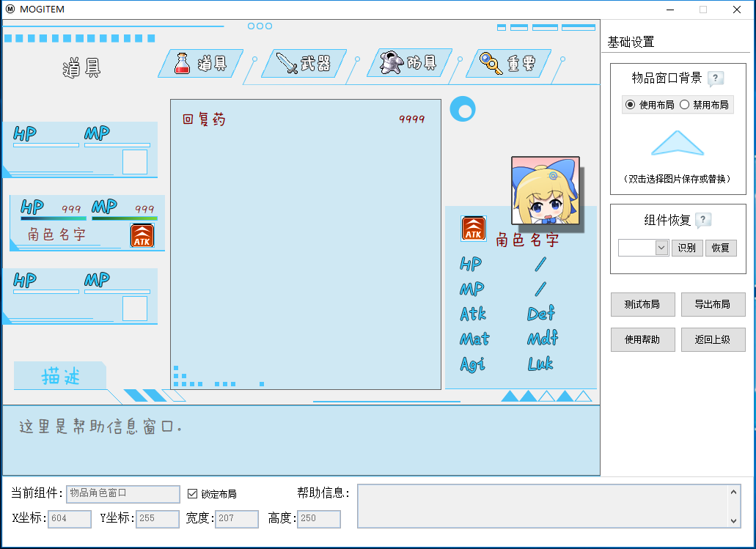Click the sword icon on the weapon tab

[x=287, y=63]
